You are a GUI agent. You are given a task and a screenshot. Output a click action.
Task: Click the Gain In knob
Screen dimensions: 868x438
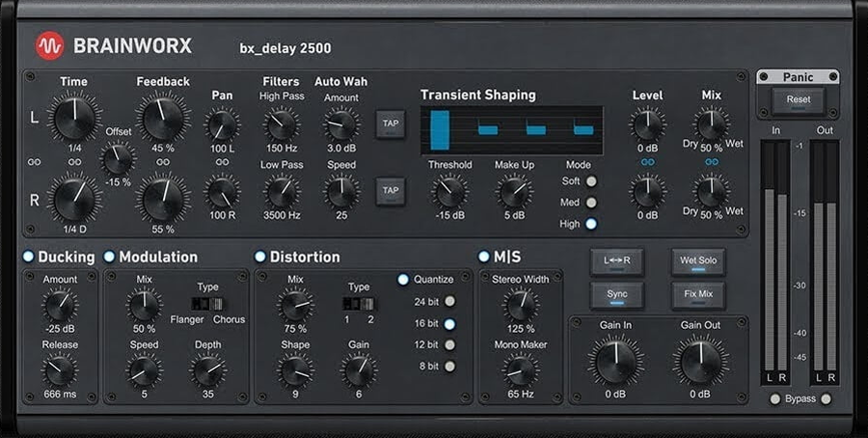point(615,362)
